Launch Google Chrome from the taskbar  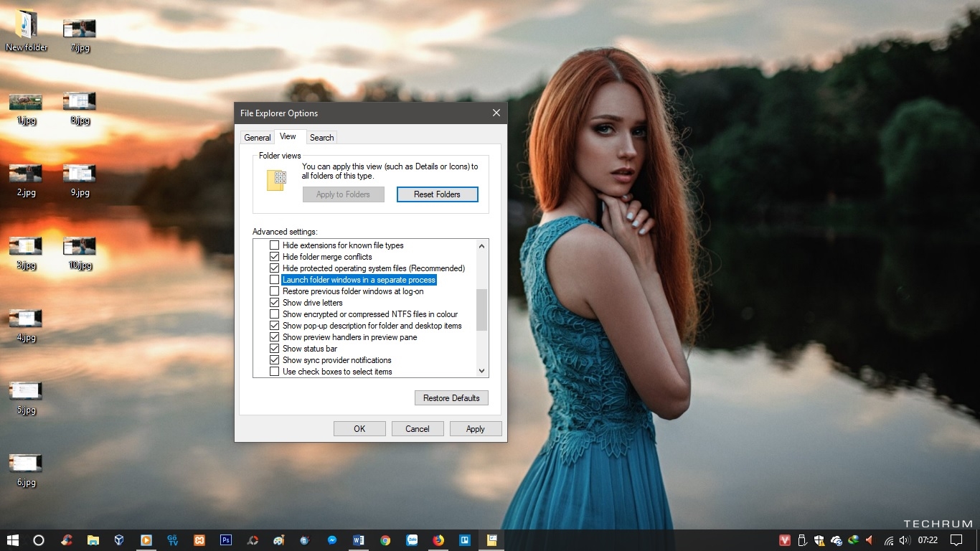[x=385, y=540]
